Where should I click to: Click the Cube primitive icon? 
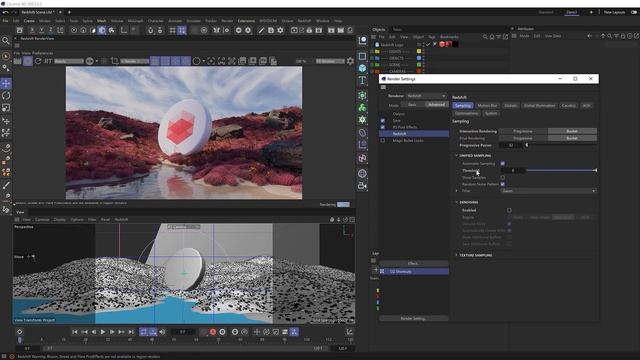tap(362, 68)
